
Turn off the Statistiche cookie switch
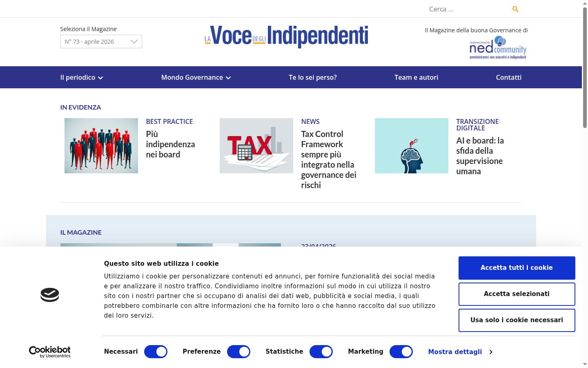click(x=321, y=352)
